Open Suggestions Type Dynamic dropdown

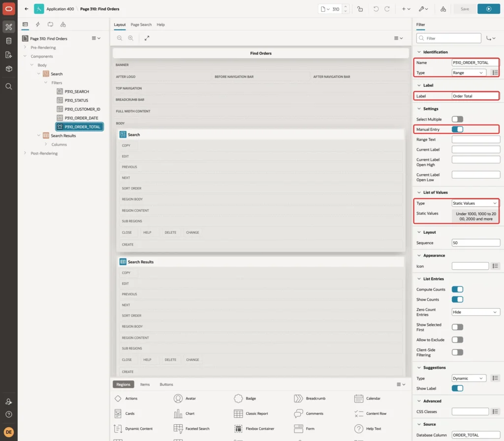point(469,378)
